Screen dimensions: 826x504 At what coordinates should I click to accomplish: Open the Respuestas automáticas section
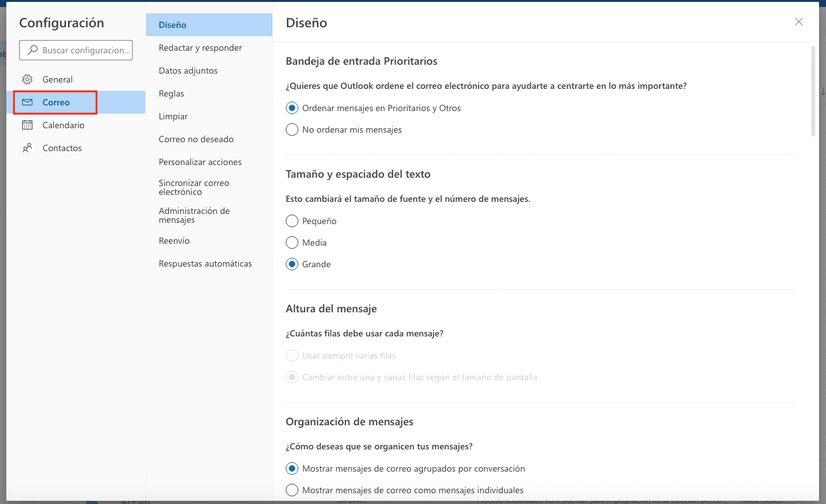205,263
